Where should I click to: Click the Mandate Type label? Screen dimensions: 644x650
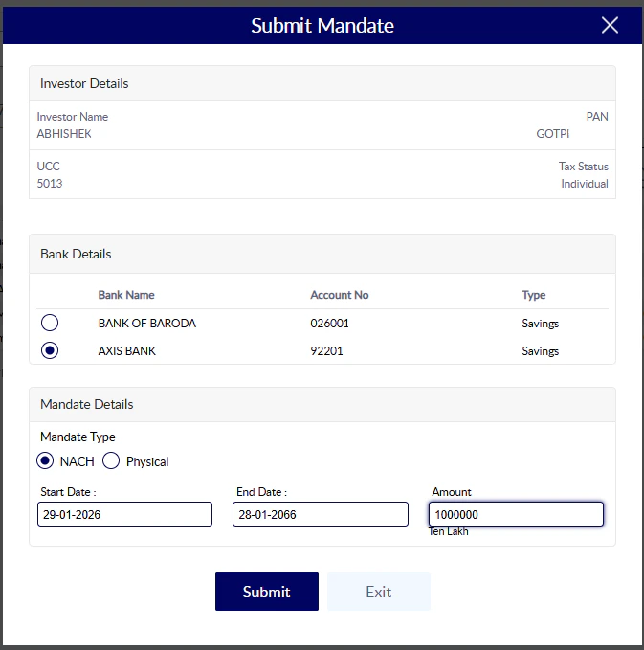click(78, 437)
